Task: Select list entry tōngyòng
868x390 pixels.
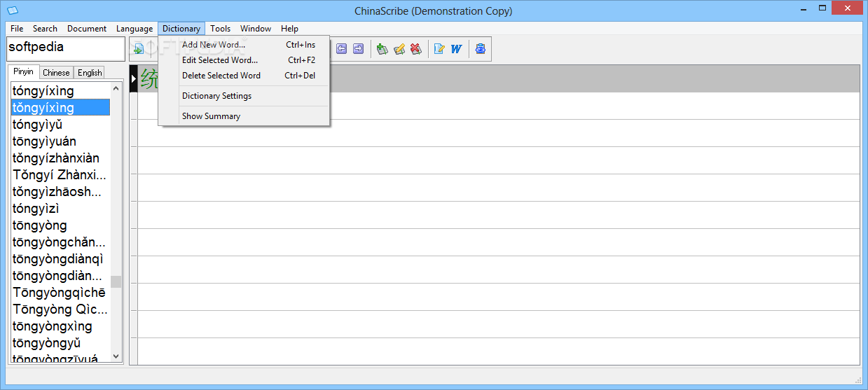Action: pyautogui.click(x=60, y=225)
